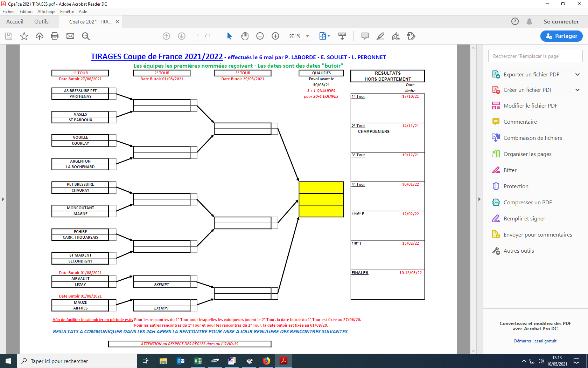Open the Affichage menu
Image resolution: width=588 pixels, height=368 pixels.
tap(46, 12)
